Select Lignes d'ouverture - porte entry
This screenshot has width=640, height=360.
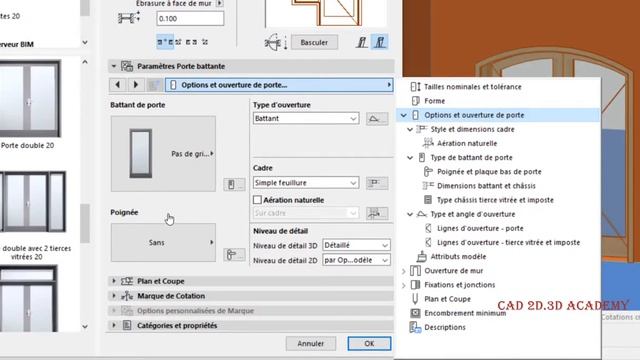pyautogui.click(x=480, y=228)
